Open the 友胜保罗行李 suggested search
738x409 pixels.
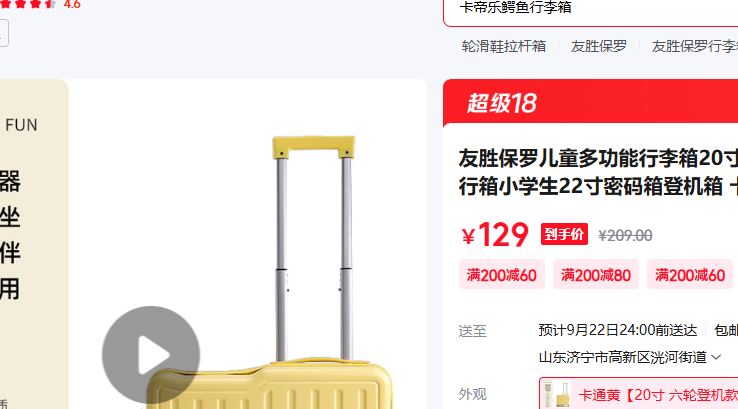(694, 46)
